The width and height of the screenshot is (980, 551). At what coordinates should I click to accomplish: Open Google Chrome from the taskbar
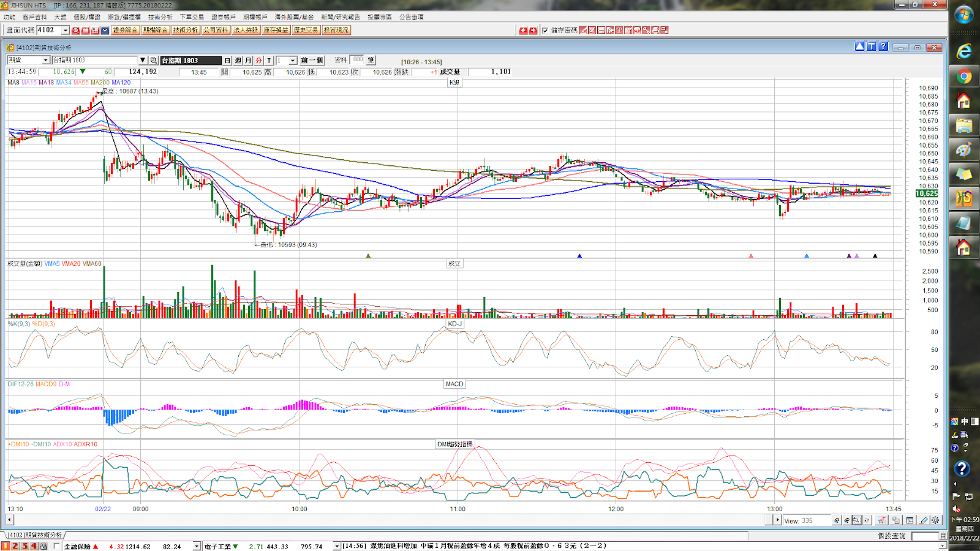pyautogui.click(x=964, y=77)
